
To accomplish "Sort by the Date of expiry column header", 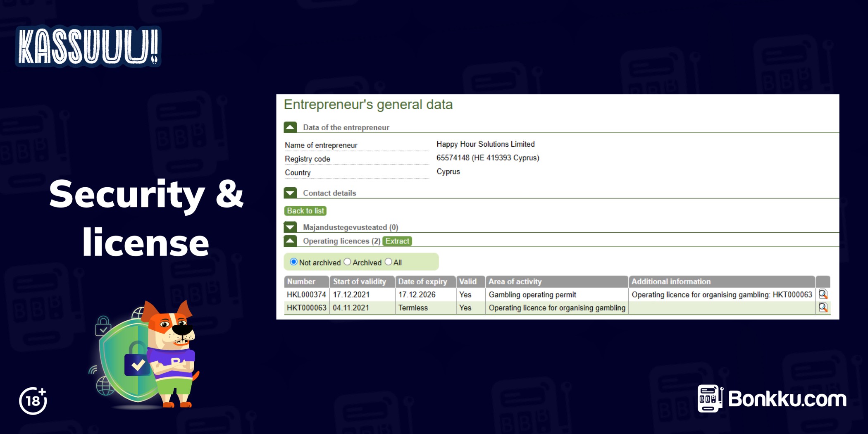I will [422, 281].
